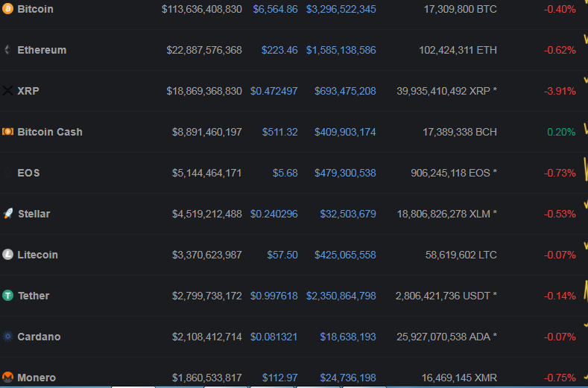Click EOS price $5.68
The height and width of the screenshot is (388, 588).
click(x=285, y=173)
